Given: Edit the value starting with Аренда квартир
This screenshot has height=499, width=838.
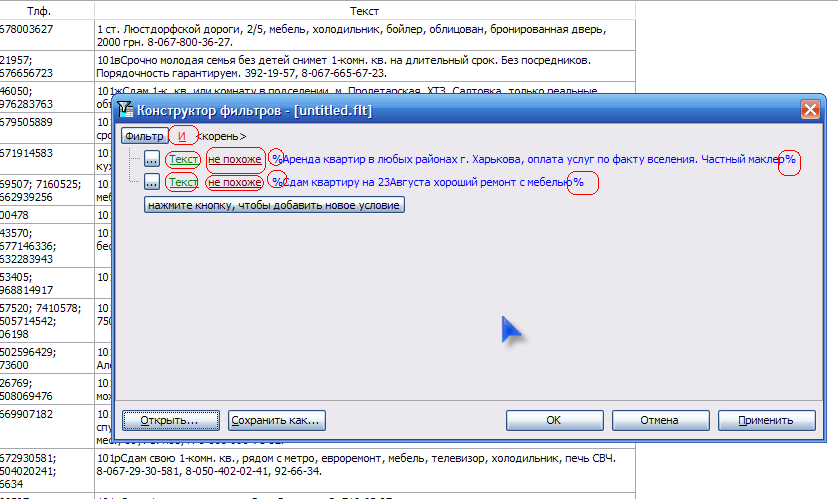Looking at the screenshot, I should [530, 159].
